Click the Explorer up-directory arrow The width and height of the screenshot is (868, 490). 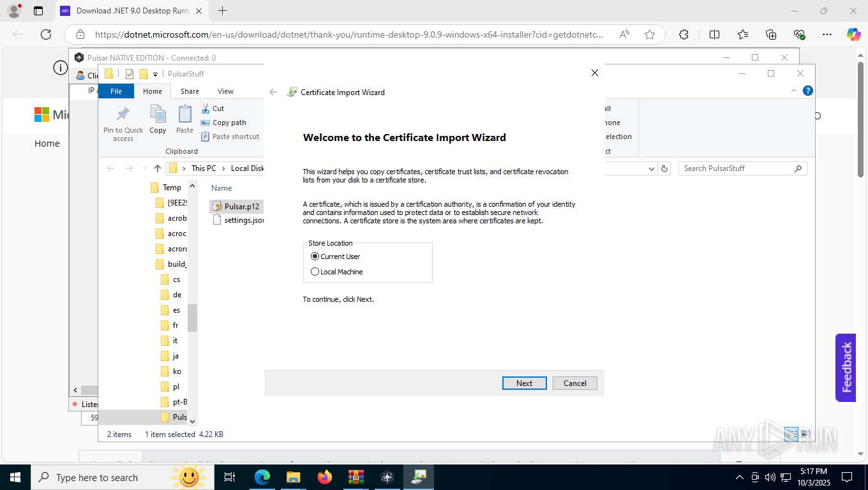(x=158, y=168)
